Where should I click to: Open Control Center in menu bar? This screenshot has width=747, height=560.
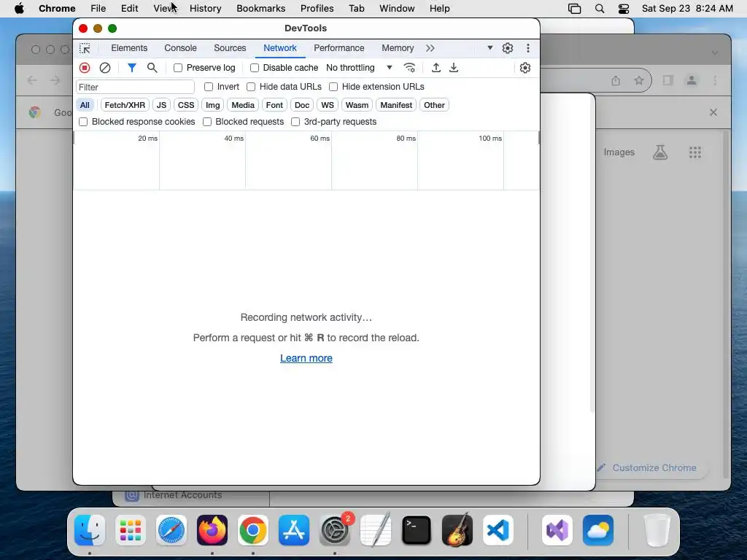[x=624, y=9]
